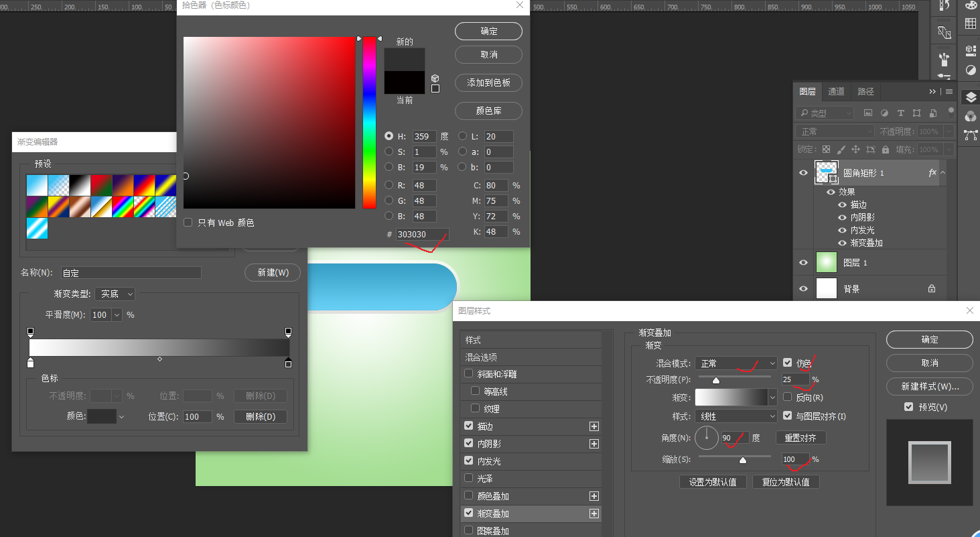
Task: Select H radio button in color picker
Action: pos(389,136)
